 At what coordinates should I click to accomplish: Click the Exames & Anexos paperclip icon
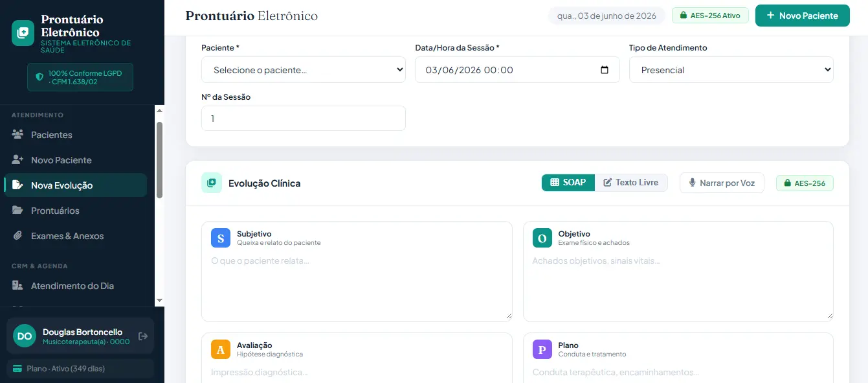[17, 236]
